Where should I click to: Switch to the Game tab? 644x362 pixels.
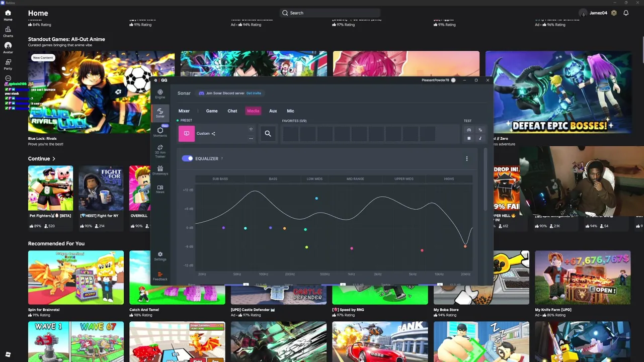(212, 111)
